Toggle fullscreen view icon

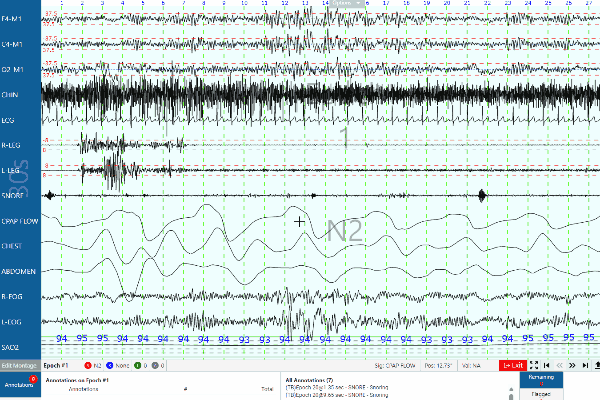click(x=535, y=365)
